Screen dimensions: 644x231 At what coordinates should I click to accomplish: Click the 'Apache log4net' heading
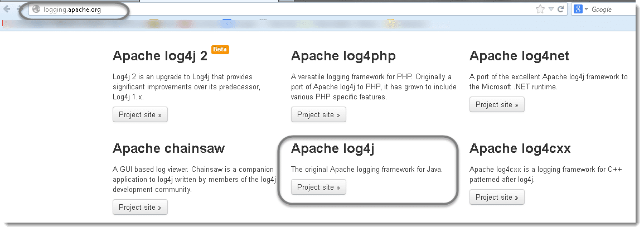tap(519, 56)
